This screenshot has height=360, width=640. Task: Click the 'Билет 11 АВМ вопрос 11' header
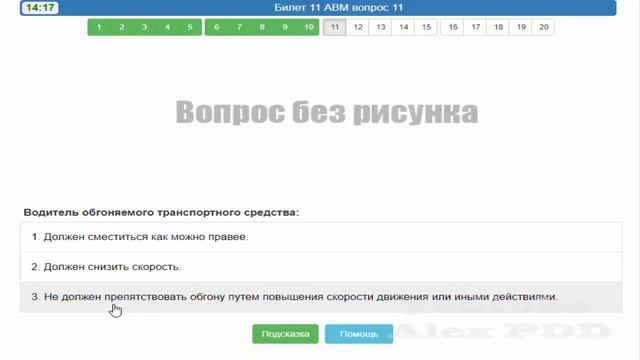[x=338, y=8]
